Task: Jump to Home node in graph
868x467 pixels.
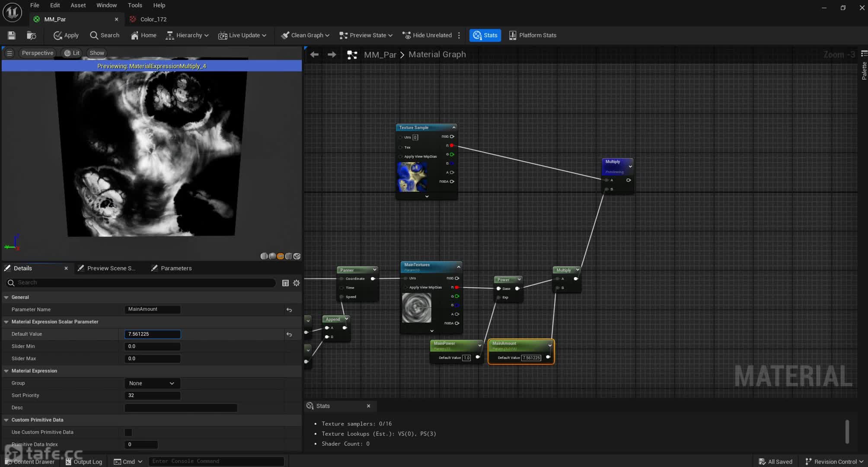Action: (144, 35)
